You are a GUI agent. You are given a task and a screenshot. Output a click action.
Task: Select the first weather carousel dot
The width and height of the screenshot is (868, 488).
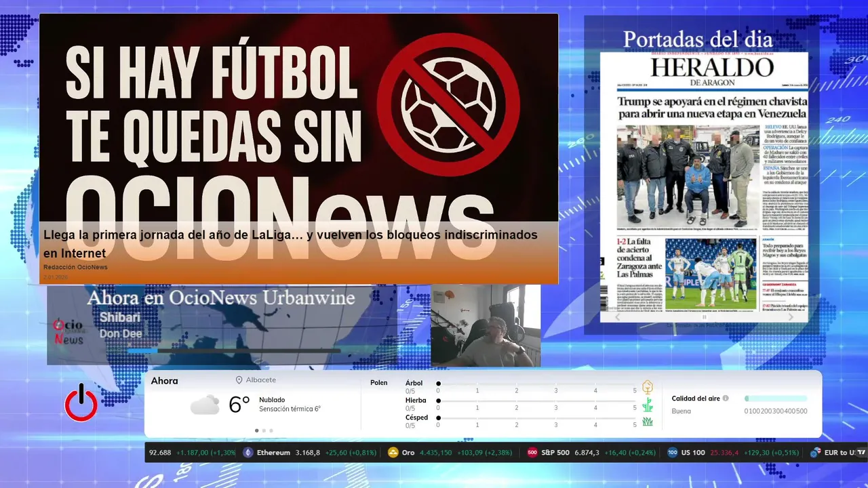click(256, 430)
